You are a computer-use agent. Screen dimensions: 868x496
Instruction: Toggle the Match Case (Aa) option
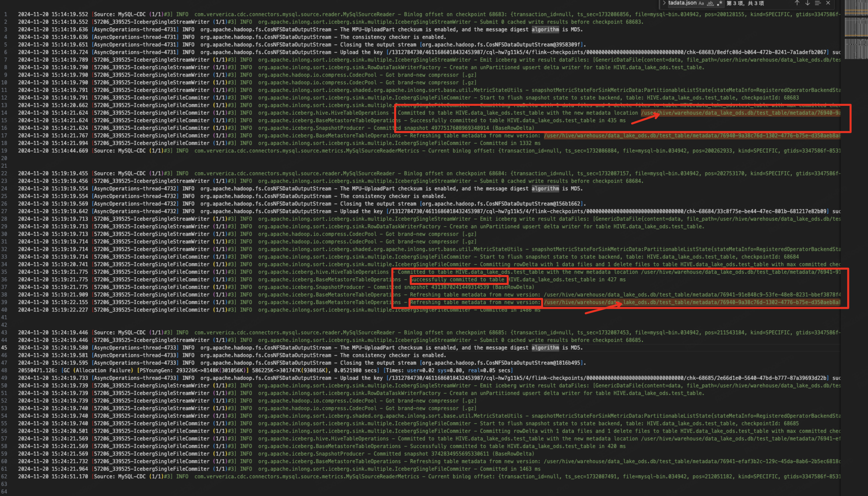[701, 3]
